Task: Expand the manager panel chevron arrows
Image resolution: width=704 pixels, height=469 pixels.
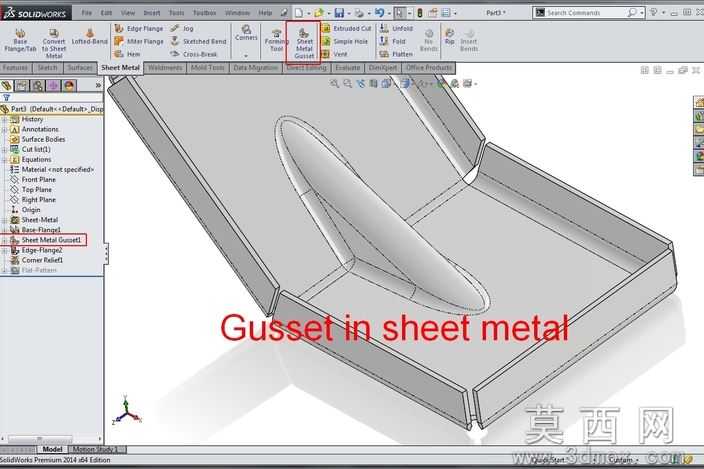Action: tap(98, 85)
